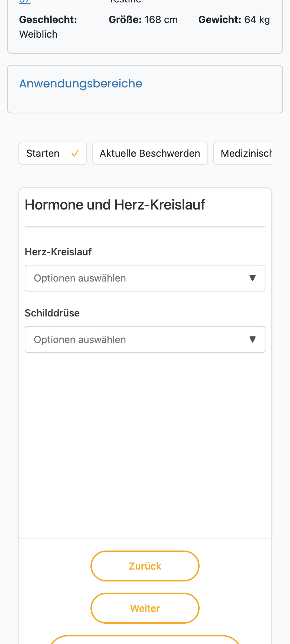Viewport: 290px width, 644px height.
Task: Click the Herz-Kreislauf field label
Action: 58,252
